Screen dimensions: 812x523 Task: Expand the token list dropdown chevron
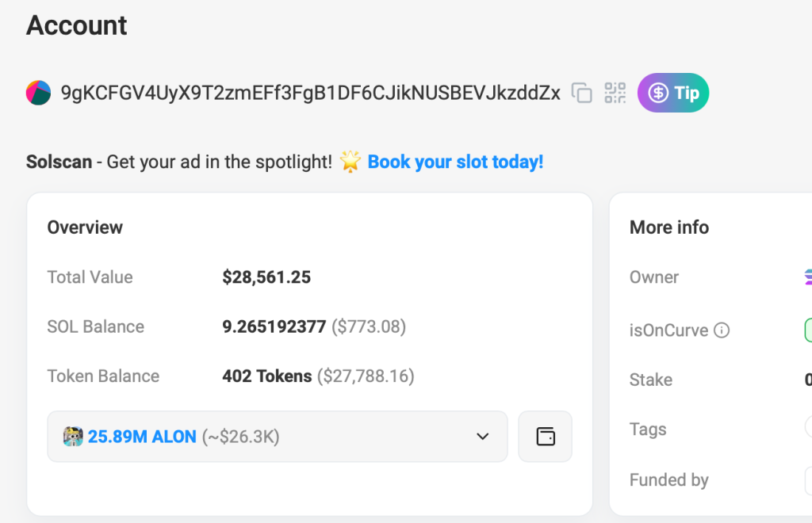[482, 437]
